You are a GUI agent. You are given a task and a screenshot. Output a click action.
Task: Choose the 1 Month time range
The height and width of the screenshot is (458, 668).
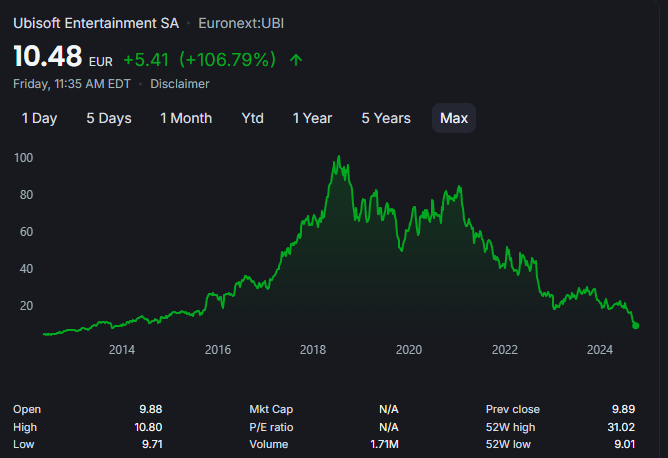[186, 118]
